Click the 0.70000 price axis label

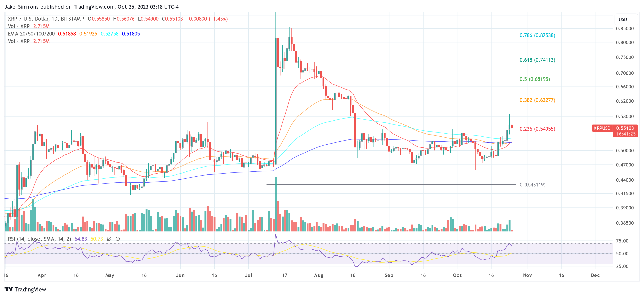(625, 73)
